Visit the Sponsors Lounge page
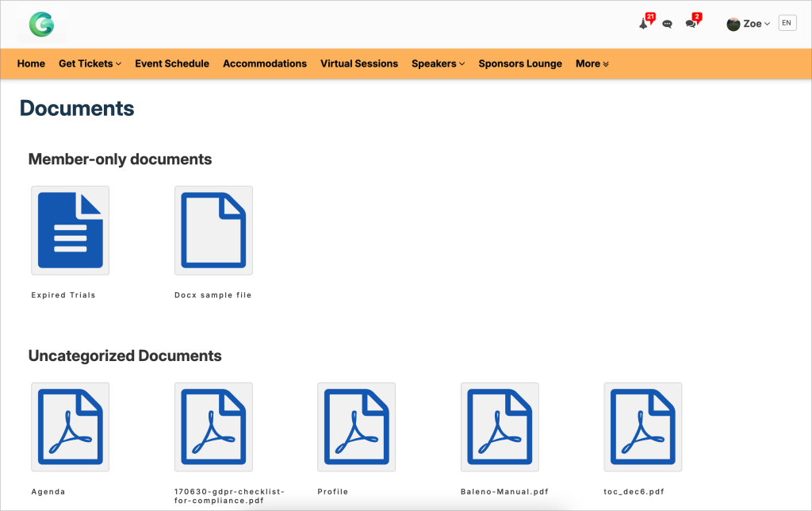The image size is (812, 511). click(x=520, y=63)
